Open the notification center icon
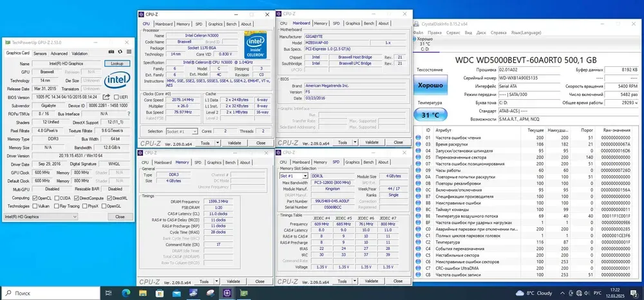Screen dimensions: 644x300 tap(635, 293)
